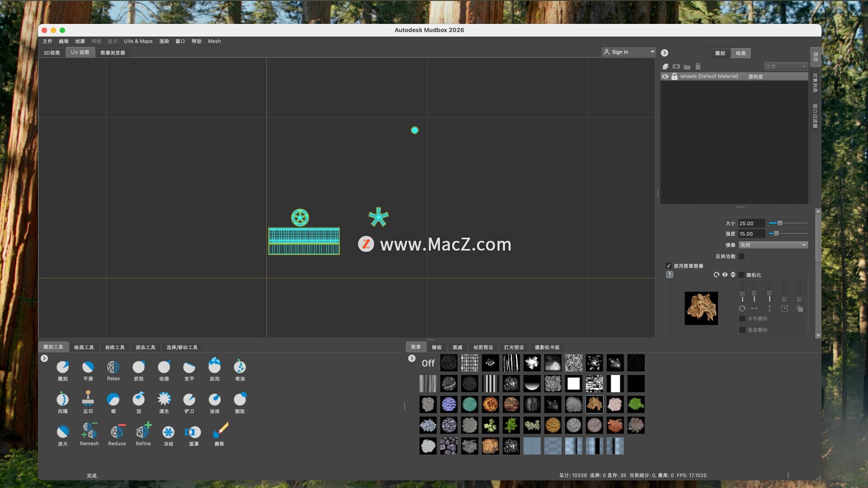Image resolution: width=868 pixels, height=488 pixels.
Task: Click the 大小 value field 25.00
Action: click(751, 223)
